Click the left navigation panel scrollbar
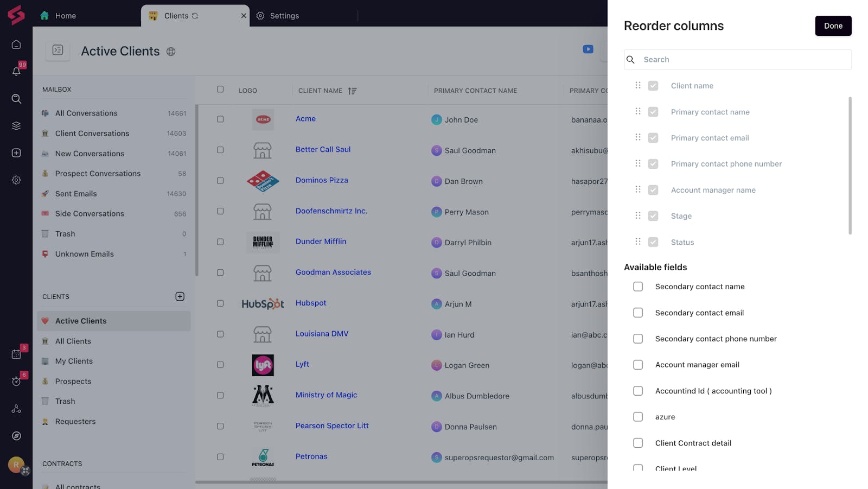Screen dimensions: 868x489 (x=197, y=190)
